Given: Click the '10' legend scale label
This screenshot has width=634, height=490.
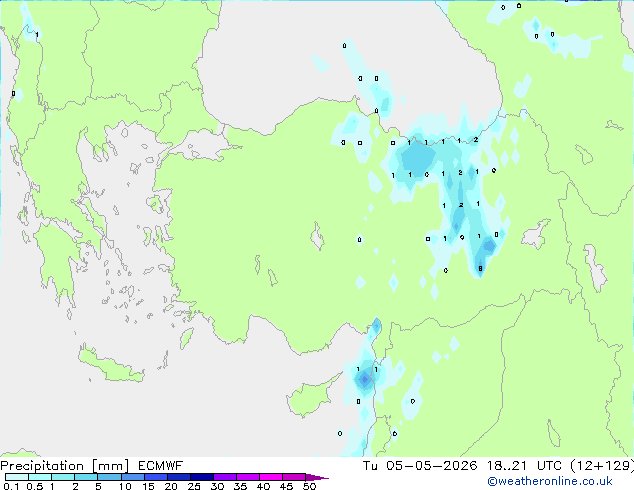Looking at the screenshot, I should coord(125,486).
